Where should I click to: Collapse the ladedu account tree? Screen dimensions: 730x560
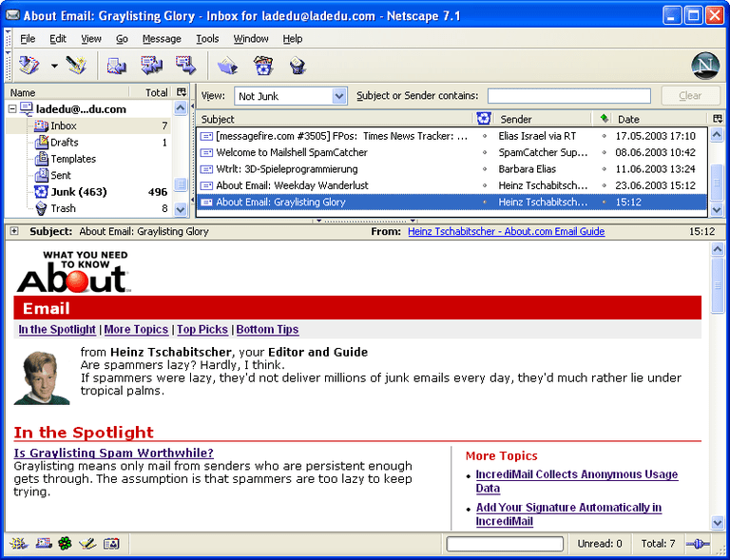click(x=12, y=109)
